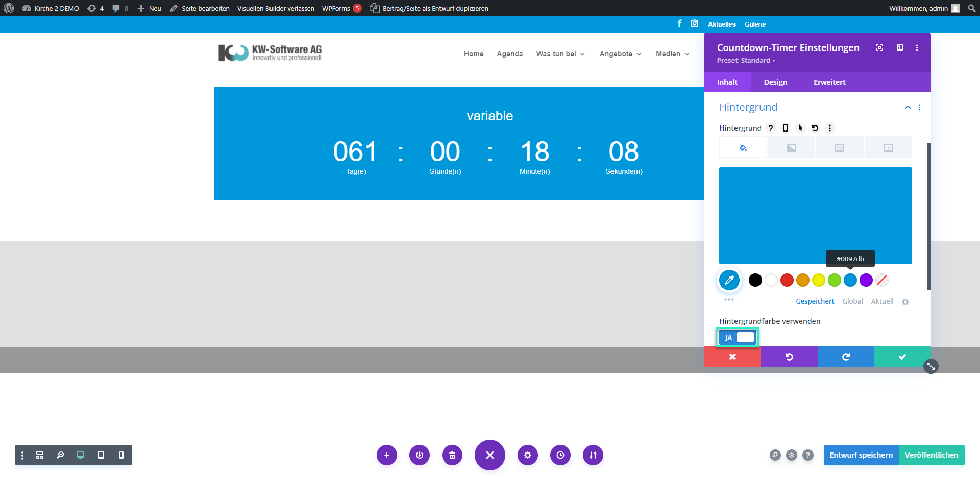
Task: Open the color picker eyedropper
Action: click(x=729, y=280)
